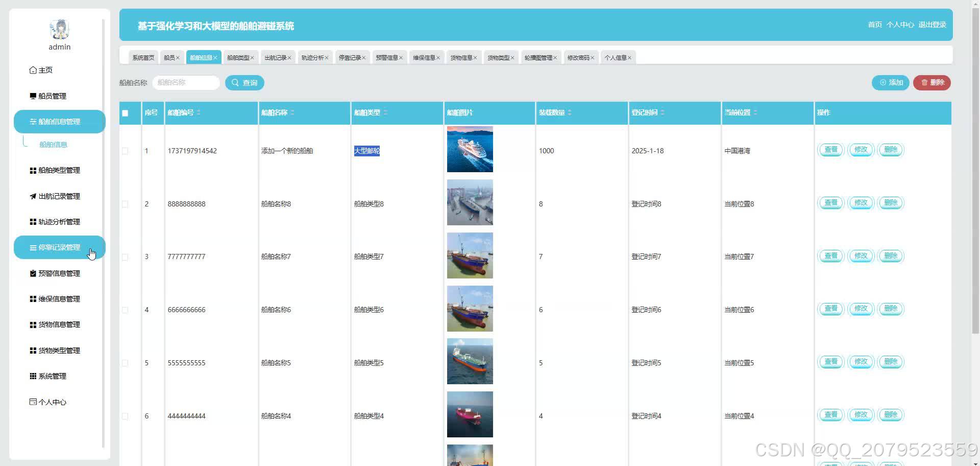This screenshot has width=980, height=466.
Task: Expand 预警信息管理 in the sidebar
Action: click(55, 273)
